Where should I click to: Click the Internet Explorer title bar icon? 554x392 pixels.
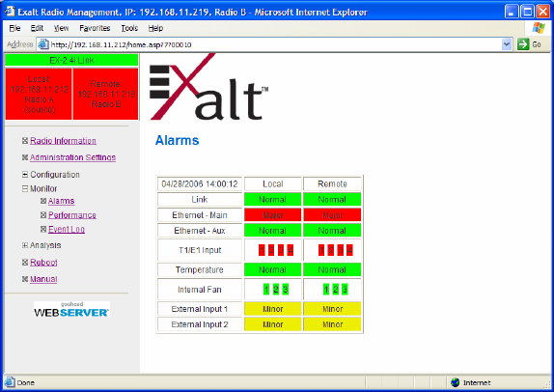tap(10, 12)
